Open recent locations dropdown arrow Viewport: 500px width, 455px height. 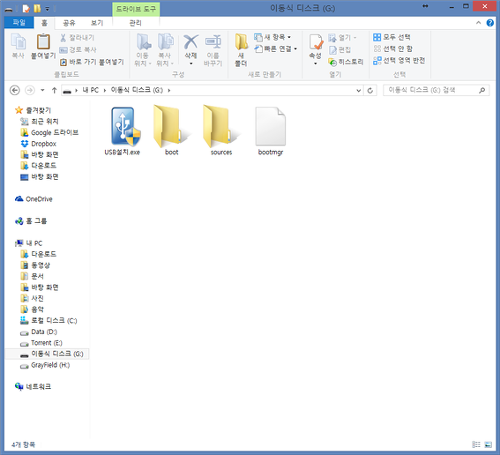pyautogui.click(x=42, y=90)
